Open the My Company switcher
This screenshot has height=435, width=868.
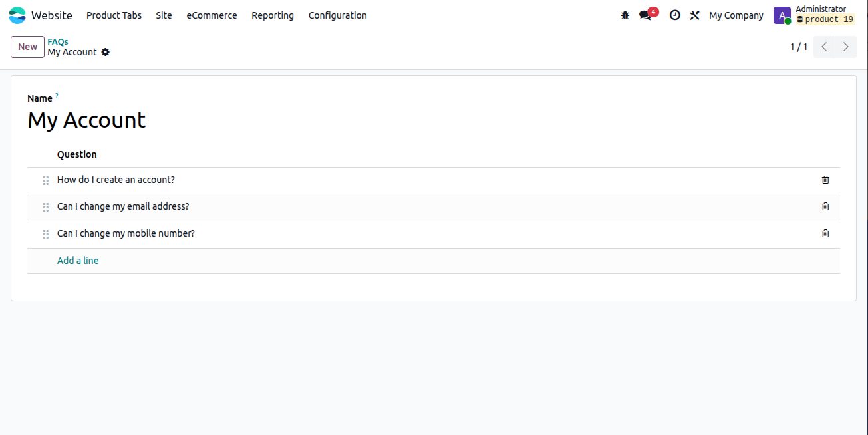point(736,15)
